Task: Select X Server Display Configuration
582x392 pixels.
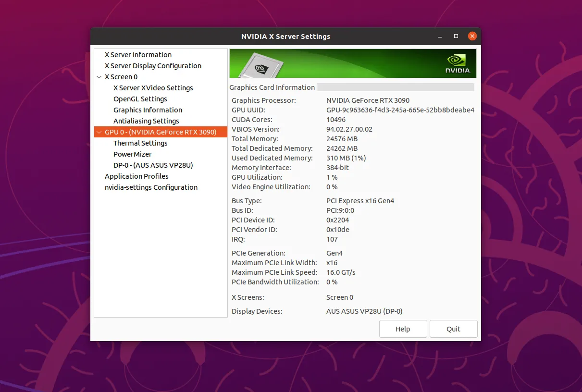Action: 153,66
